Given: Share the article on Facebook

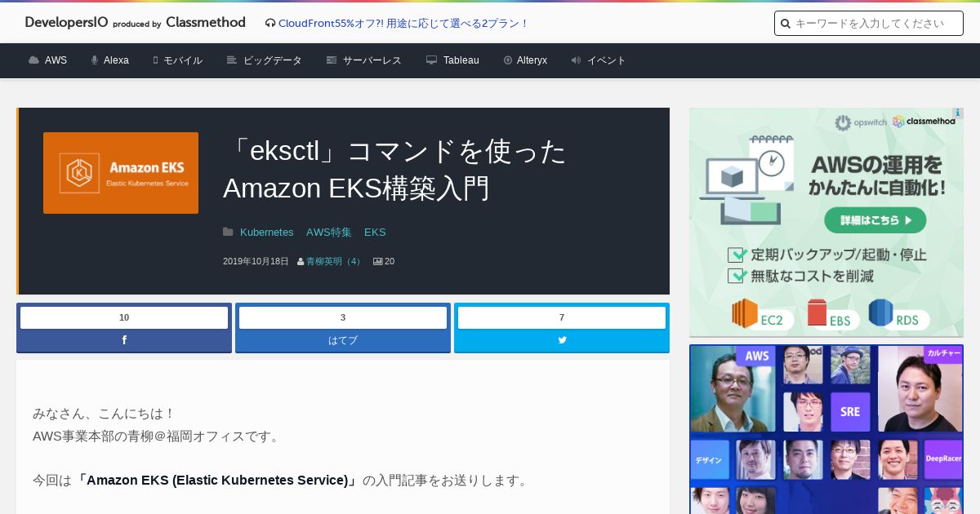Looking at the screenshot, I should pyautogui.click(x=124, y=340).
